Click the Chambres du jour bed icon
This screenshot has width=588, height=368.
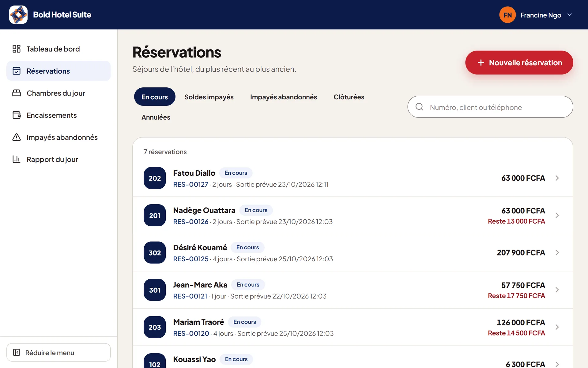click(17, 93)
